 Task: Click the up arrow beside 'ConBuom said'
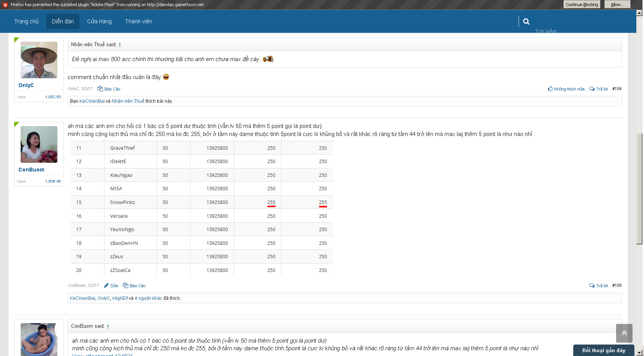[x=108, y=327]
